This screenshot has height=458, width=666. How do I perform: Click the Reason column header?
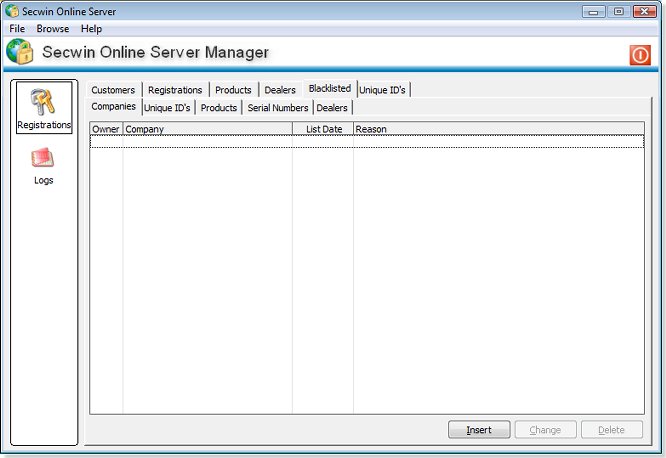[498, 129]
